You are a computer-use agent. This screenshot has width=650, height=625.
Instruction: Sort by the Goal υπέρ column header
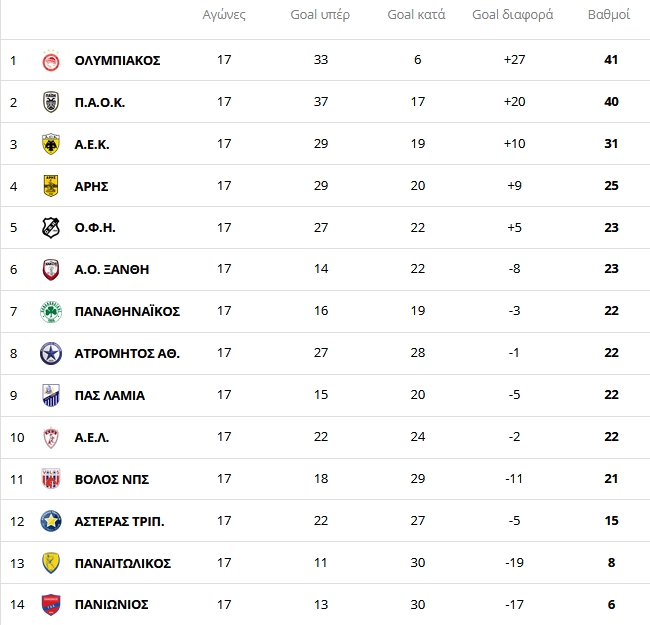(320, 15)
